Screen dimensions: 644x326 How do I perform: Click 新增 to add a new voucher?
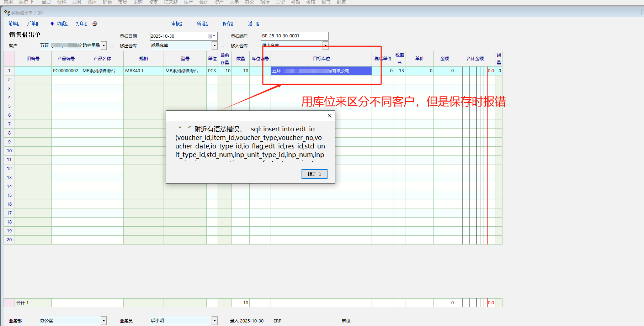(202, 23)
